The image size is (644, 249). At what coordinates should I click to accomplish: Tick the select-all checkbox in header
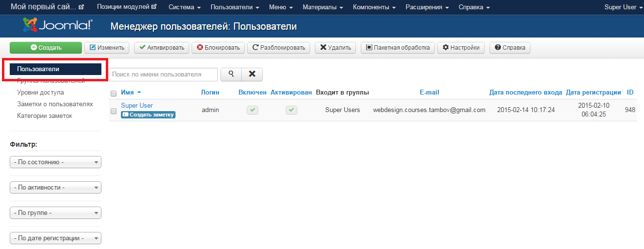click(114, 93)
